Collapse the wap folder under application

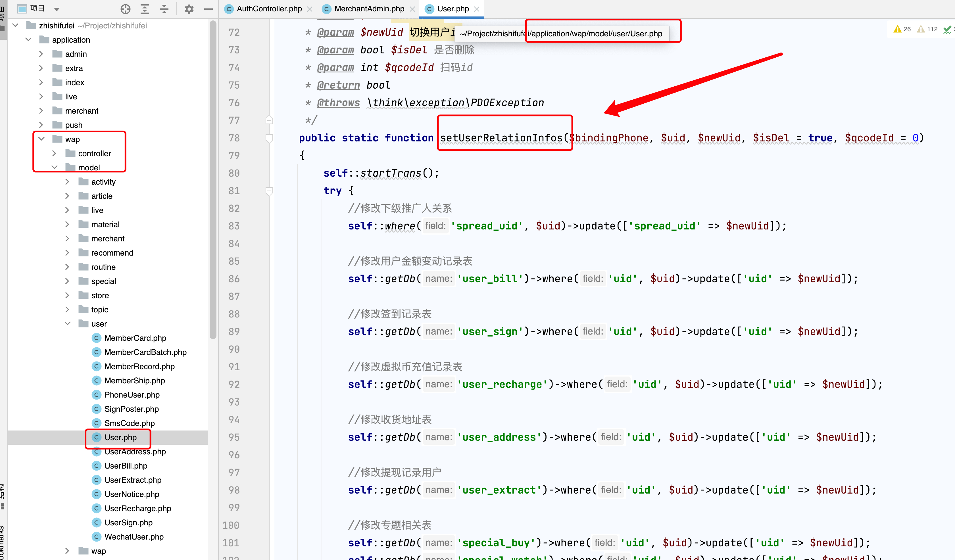pos(41,139)
